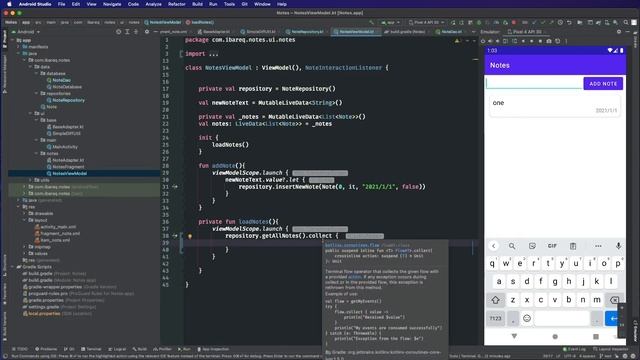Viewport: 640px width, 360px height.
Task: Expand the manifests folder
Action: [x=18, y=47]
